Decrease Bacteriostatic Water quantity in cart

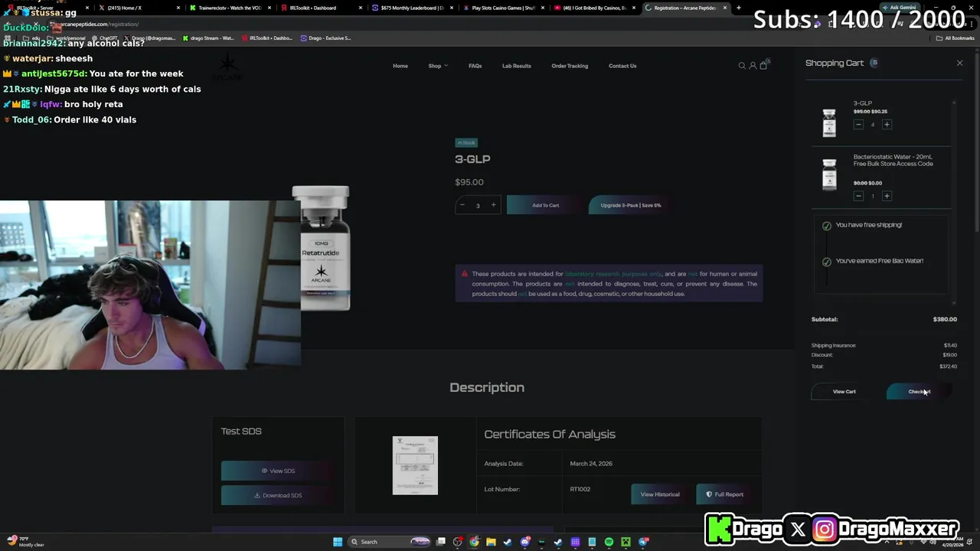[x=858, y=196]
